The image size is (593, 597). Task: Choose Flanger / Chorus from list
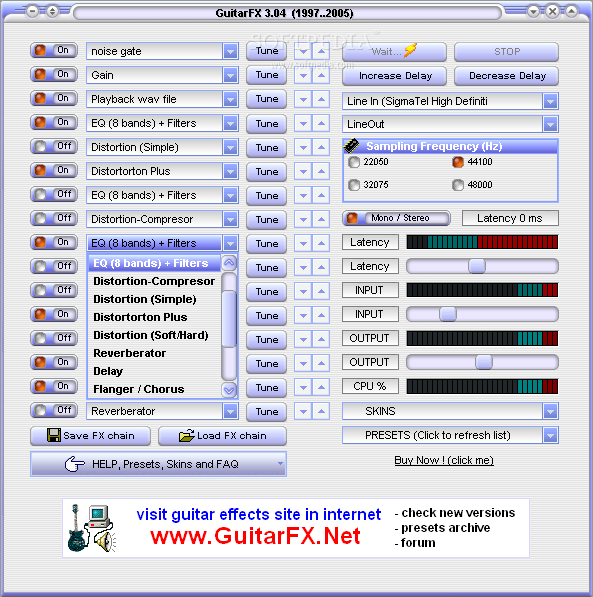coord(154,389)
